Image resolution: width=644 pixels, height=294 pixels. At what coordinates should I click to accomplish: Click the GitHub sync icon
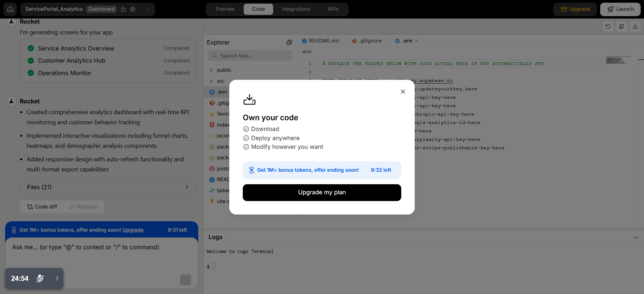tap(621, 26)
